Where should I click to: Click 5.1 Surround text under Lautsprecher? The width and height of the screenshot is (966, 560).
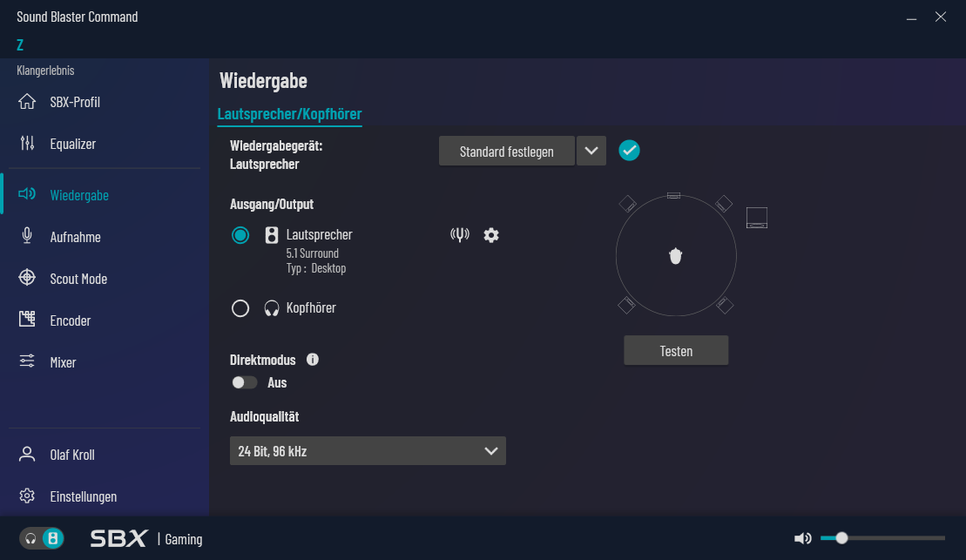(313, 253)
